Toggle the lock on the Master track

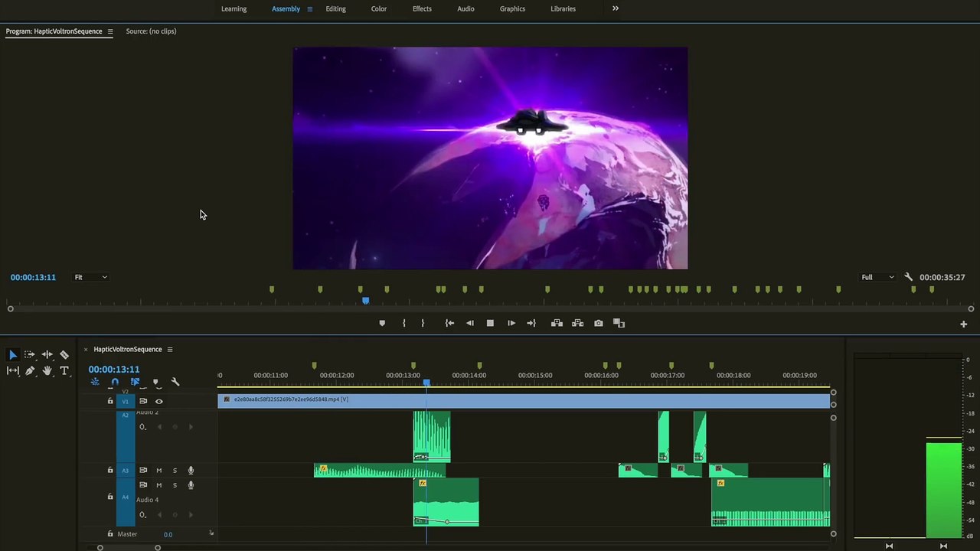point(110,534)
